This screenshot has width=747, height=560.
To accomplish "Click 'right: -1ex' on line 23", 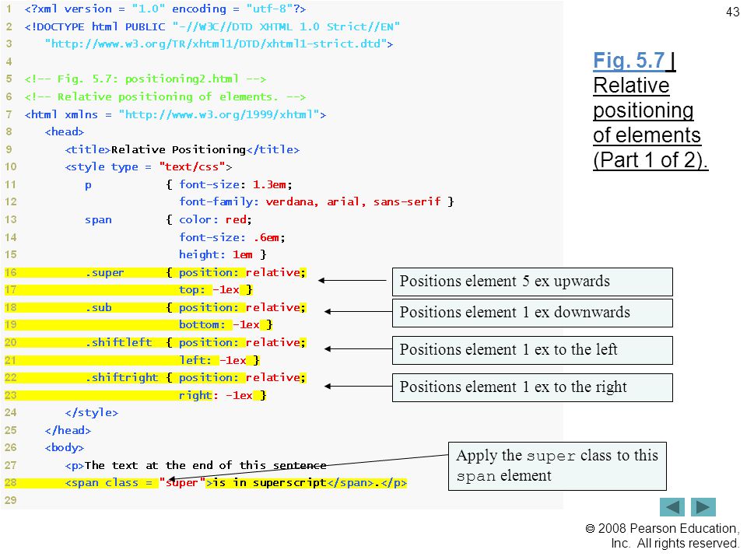I will [216, 395].
